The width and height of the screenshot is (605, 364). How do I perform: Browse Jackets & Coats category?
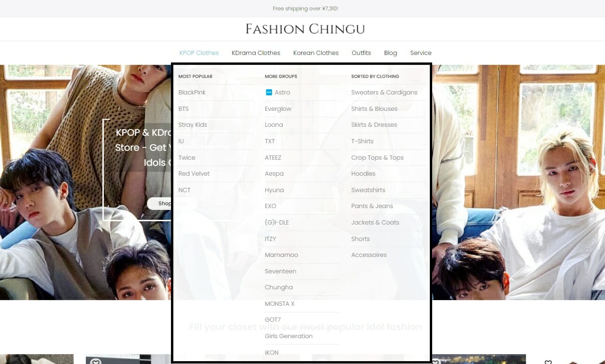point(375,223)
